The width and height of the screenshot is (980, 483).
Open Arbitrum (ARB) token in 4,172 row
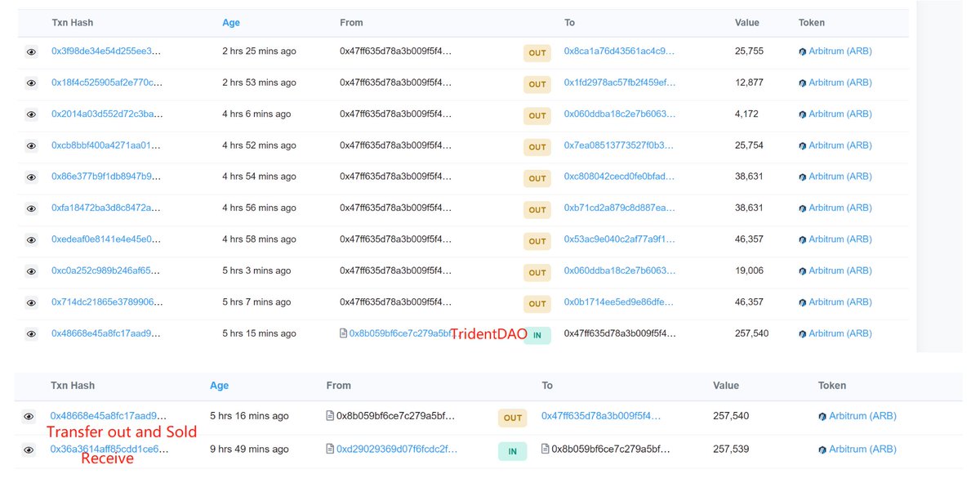pos(840,114)
